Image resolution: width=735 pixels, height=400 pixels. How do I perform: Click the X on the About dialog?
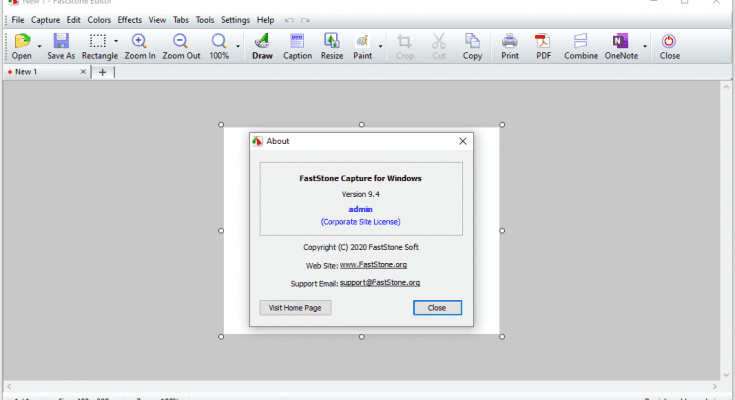pyautogui.click(x=463, y=141)
